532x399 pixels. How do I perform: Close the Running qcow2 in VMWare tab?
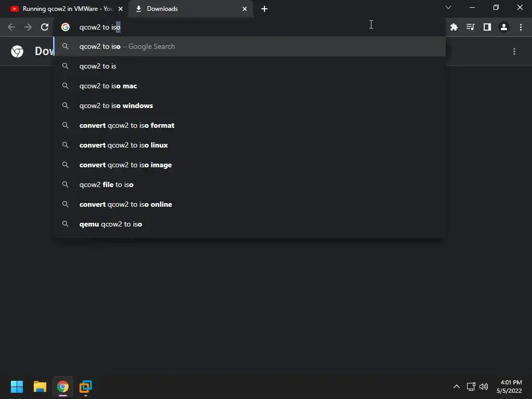(121, 9)
